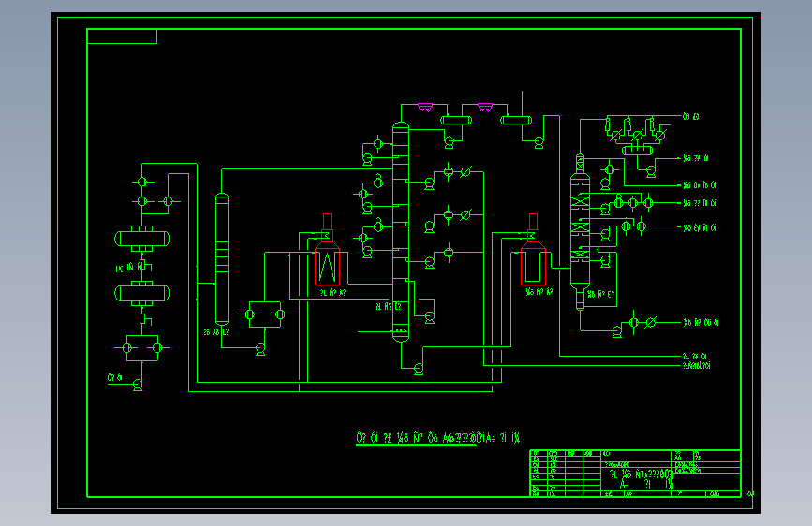Click the title block table at bottom right
The image size is (812, 526).
(x=635, y=474)
